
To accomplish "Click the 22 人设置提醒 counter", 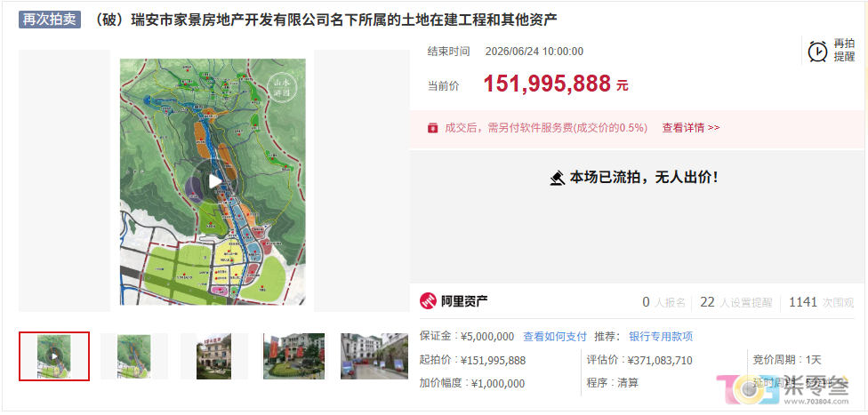I will point(735,302).
